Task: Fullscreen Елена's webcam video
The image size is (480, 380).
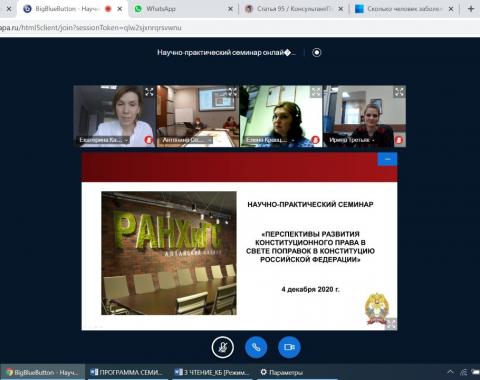Action: point(316,92)
